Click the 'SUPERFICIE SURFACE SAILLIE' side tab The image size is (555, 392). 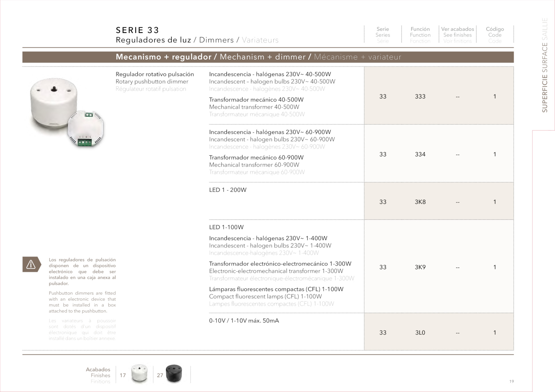click(545, 65)
